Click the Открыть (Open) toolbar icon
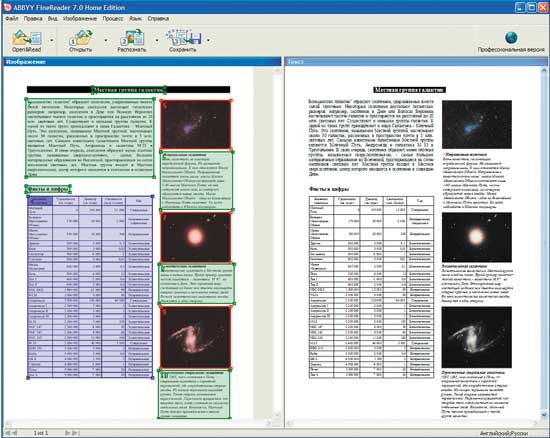Image resolution: width=550 pixels, height=438 pixels. (x=81, y=38)
